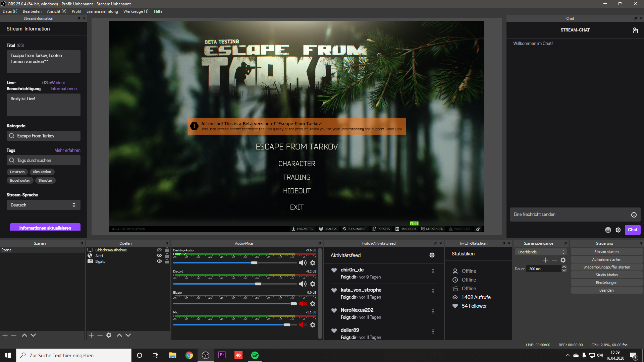Open Stream-Sprache Deutsch dropdown
The height and width of the screenshot is (362, 644).
(44, 205)
